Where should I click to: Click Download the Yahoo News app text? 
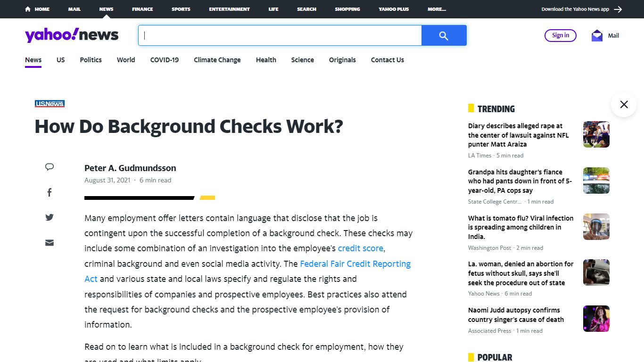click(575, 9)
